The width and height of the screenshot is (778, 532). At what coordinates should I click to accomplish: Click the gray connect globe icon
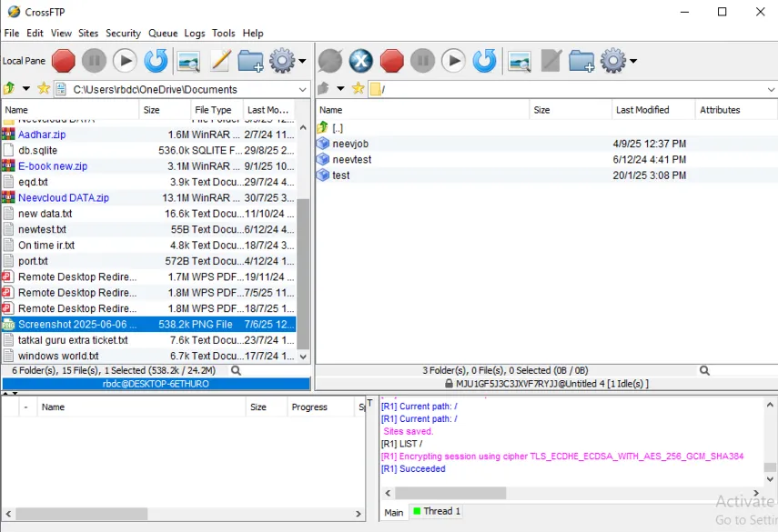click(330, 61)
